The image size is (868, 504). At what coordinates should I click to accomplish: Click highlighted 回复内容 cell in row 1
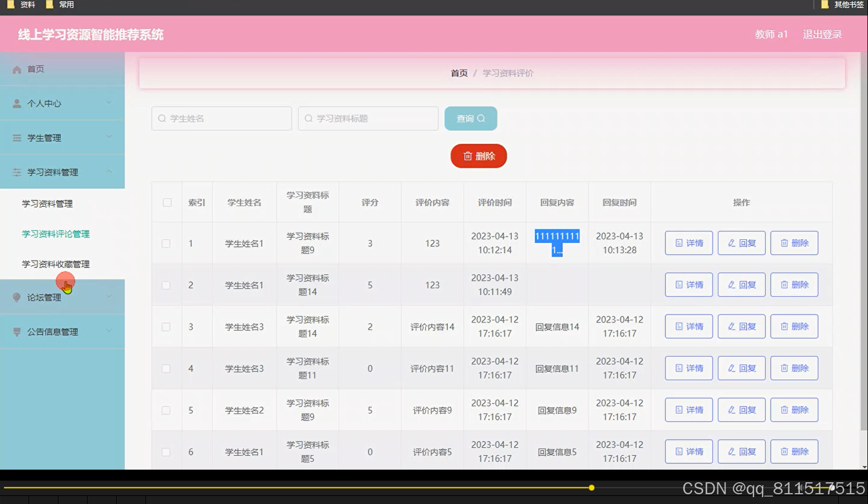click(557, 243)
